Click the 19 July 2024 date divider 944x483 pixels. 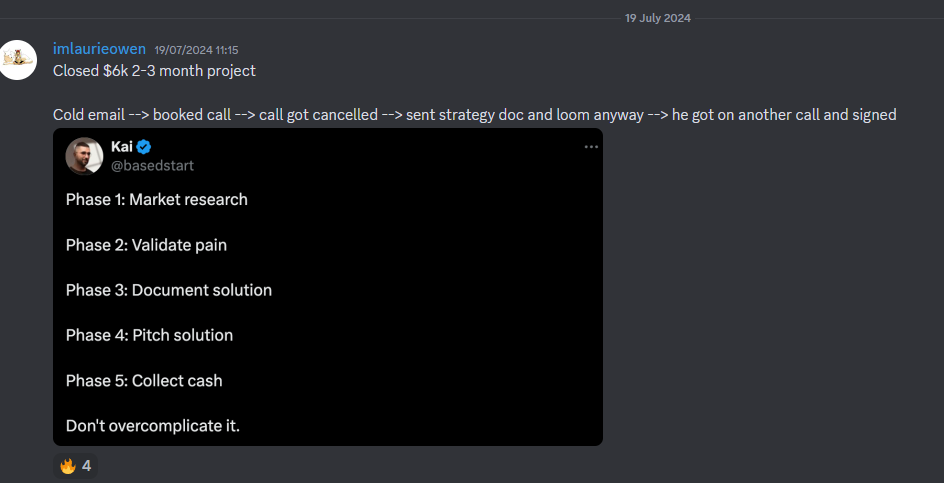[657, 18]
